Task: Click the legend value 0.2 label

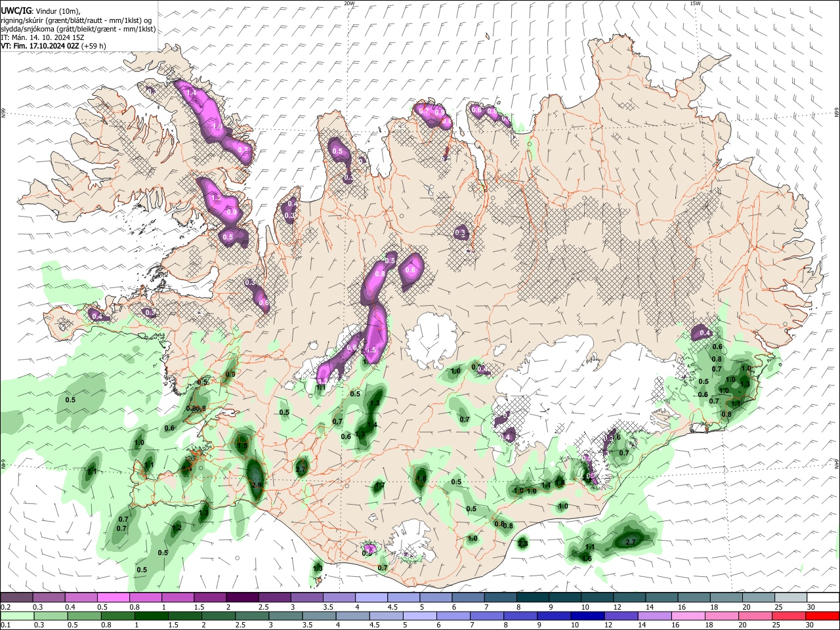Action: point(5,607)
